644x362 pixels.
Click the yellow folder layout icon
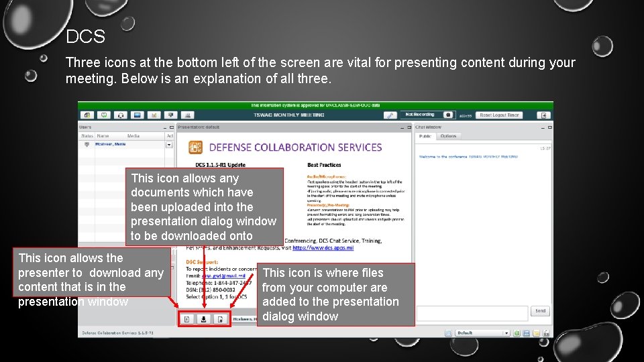(537, 333)
